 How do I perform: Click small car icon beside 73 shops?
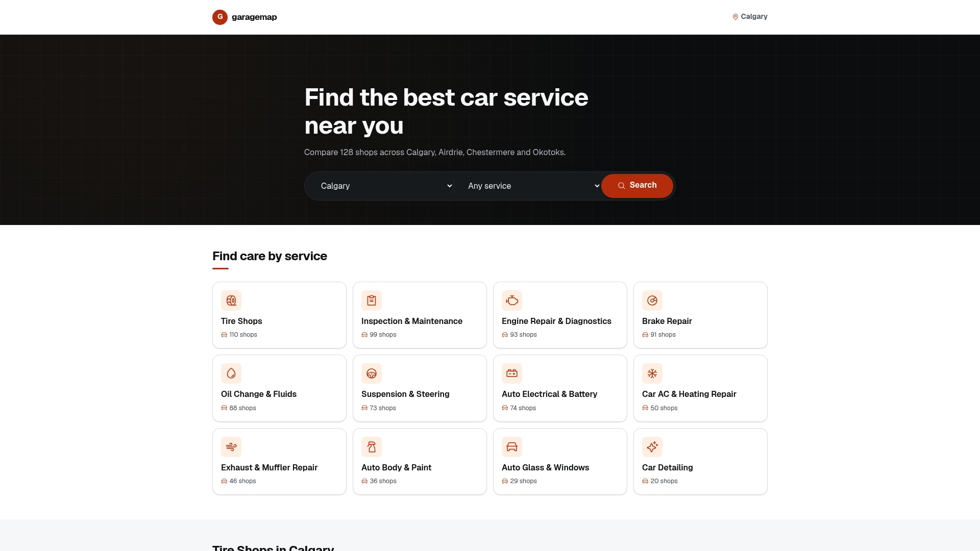coord(364,408)
